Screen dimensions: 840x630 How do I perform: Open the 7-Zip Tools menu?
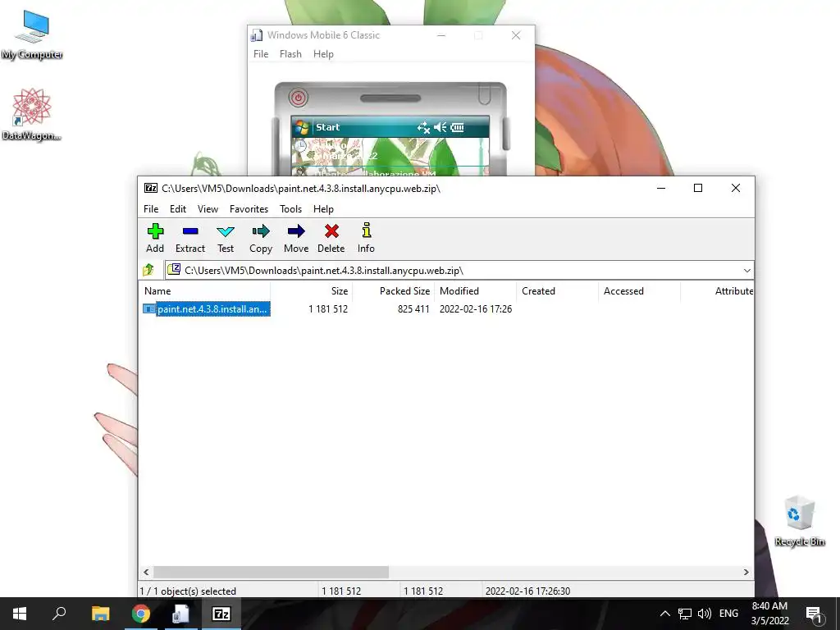click(291, 209)
